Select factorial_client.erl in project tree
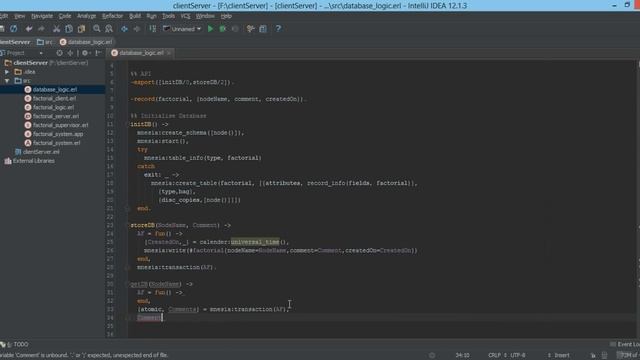640x360 pixels. [51, 98]
